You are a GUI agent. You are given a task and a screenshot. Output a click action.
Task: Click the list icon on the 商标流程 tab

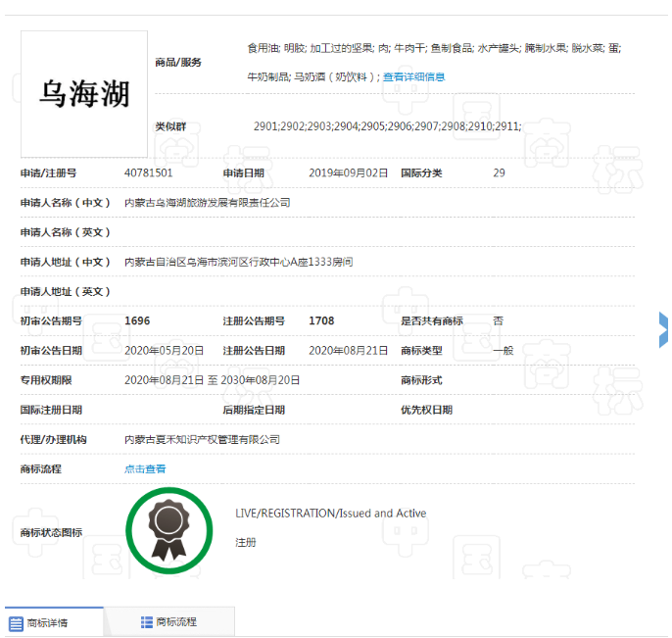147,622
